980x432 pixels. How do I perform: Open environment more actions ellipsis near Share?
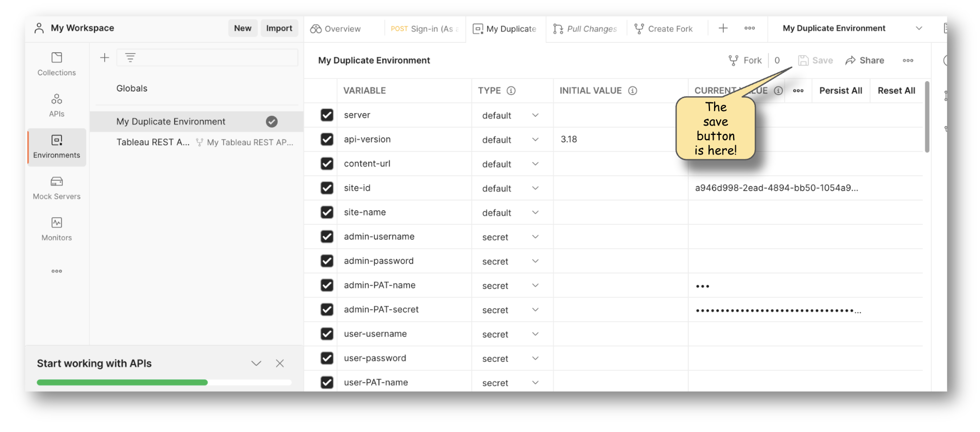[x=908, y=60]
